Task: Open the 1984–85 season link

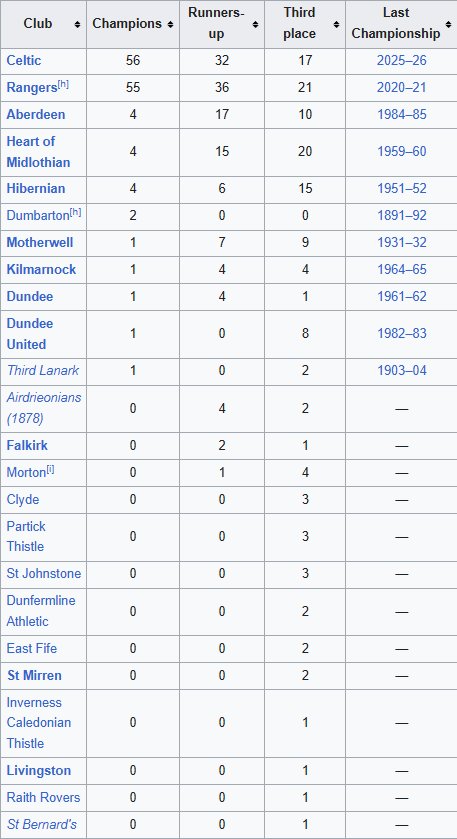Action: point(401,115)
